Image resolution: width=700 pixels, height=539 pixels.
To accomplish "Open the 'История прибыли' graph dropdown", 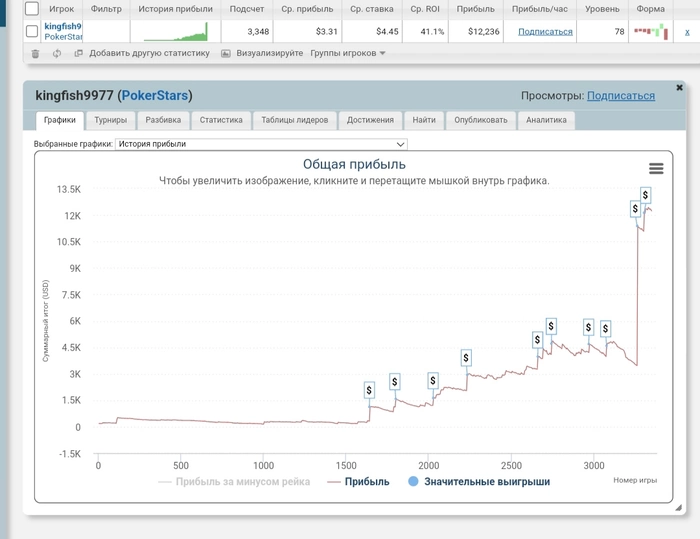I will click(261, 144).
